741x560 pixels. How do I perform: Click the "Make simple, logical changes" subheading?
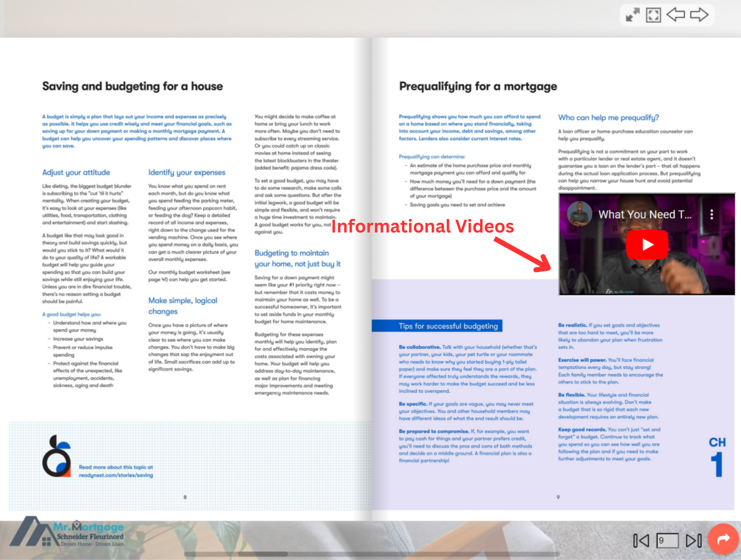(183, 306)
